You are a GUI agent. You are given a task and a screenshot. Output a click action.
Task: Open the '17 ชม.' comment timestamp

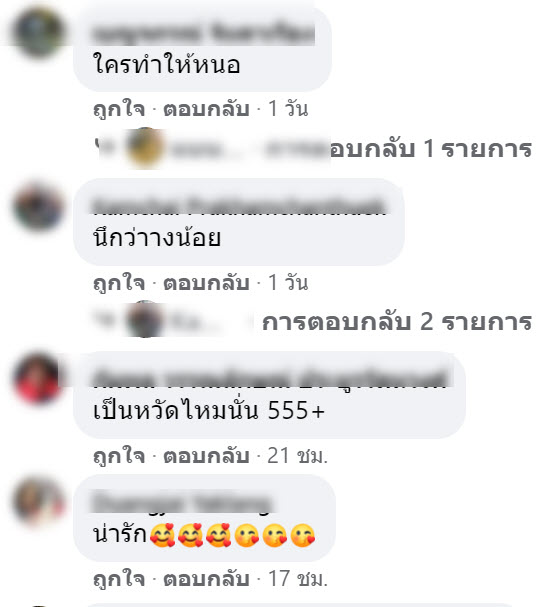click(x=298, y=579)
